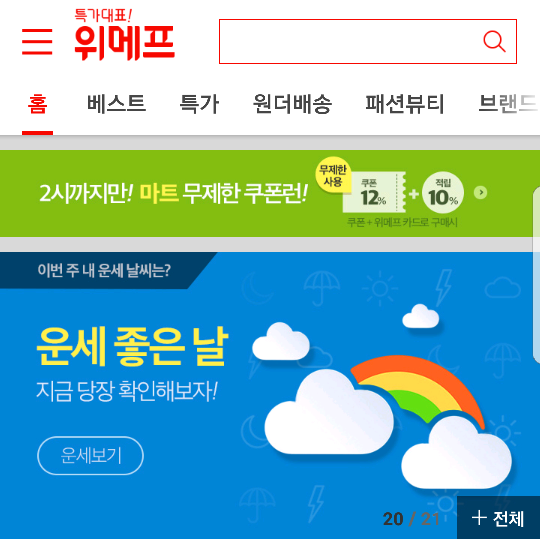The width and height of the screenshot is (540, 539).
Task: Click the 무제한 사용 yellow badge
Action: coord(333,175)
